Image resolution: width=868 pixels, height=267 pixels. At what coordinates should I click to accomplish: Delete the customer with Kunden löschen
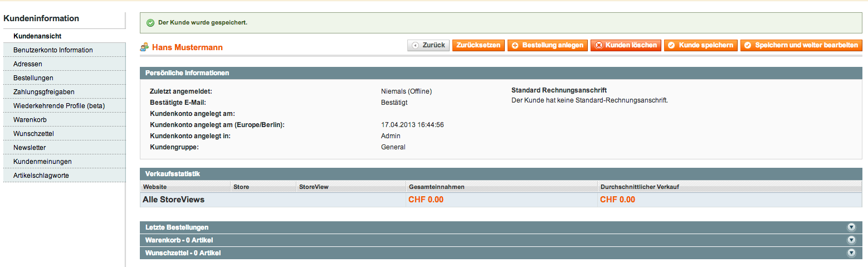(626, 45)
